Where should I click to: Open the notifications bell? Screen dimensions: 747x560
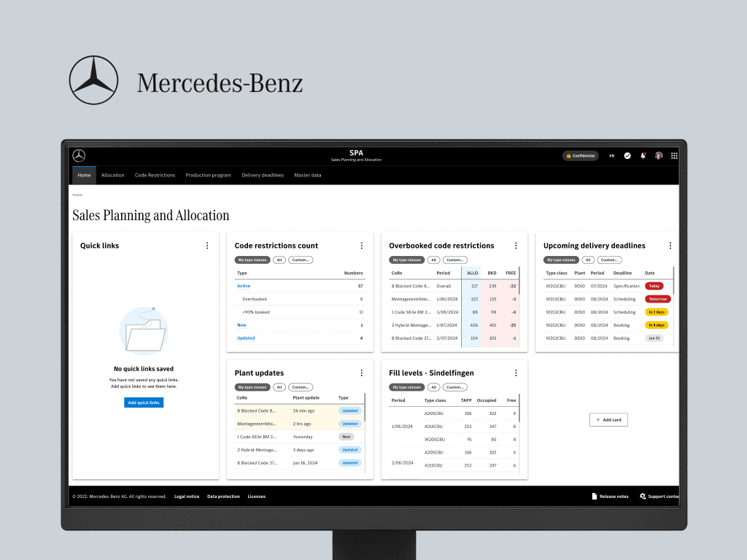pyautogui.click(x=643, y=155)
